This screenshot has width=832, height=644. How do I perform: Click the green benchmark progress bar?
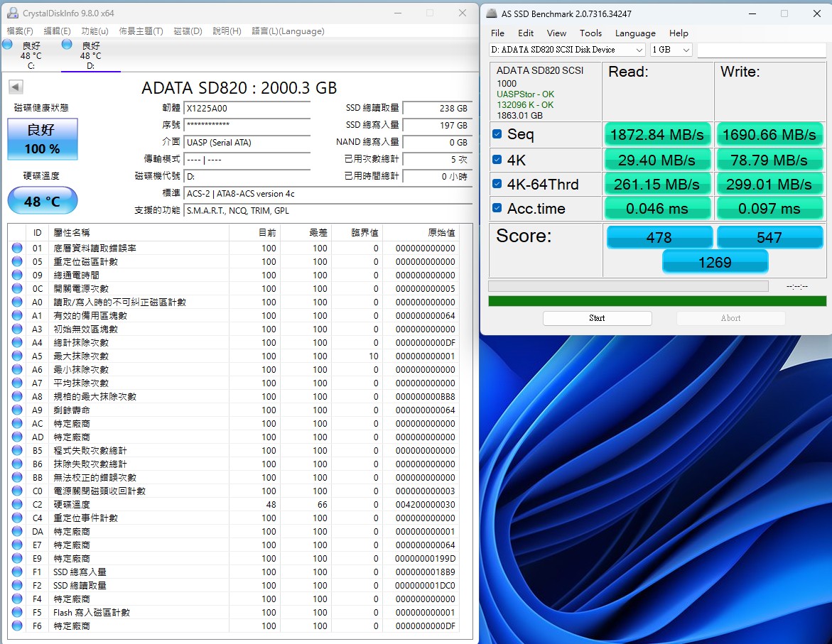coord(657,301)
